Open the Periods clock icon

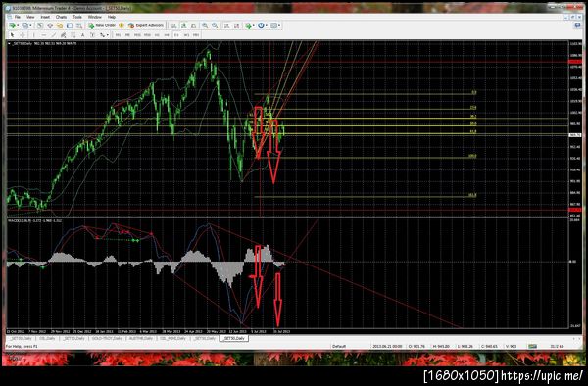261,25
